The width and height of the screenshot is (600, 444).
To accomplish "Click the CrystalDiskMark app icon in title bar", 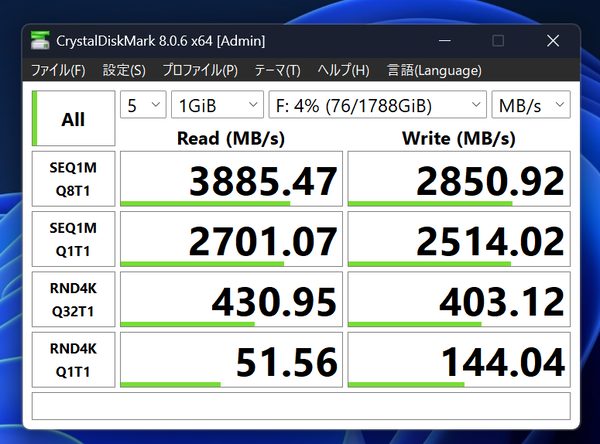I will [x=40, y=41].
